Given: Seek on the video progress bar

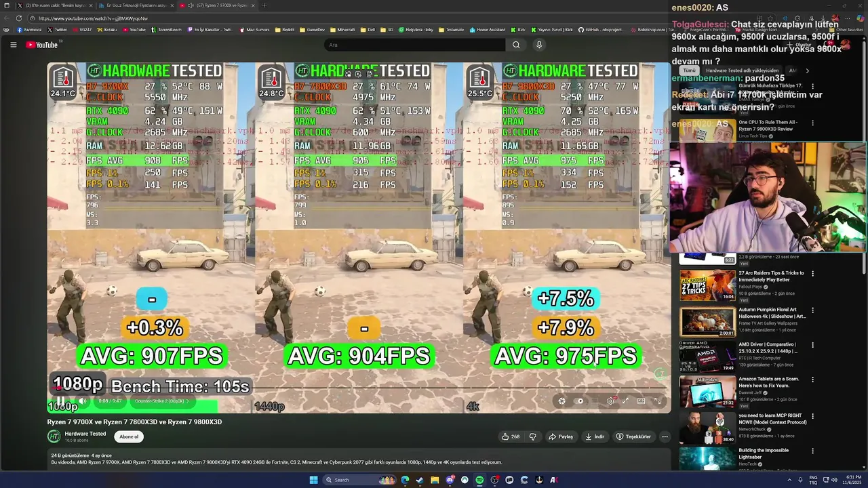Looking at the screenshot, I should 358,389.
